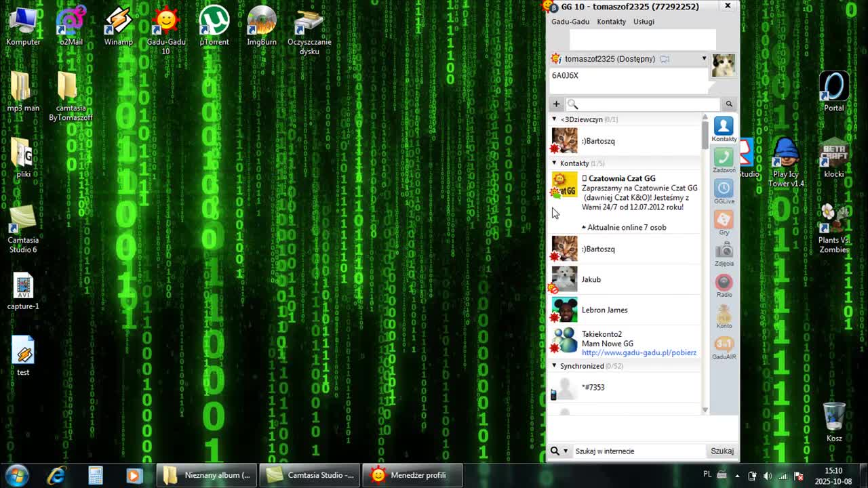Collapse the <3Dziewczyn contact group

[x=554, y=119]
